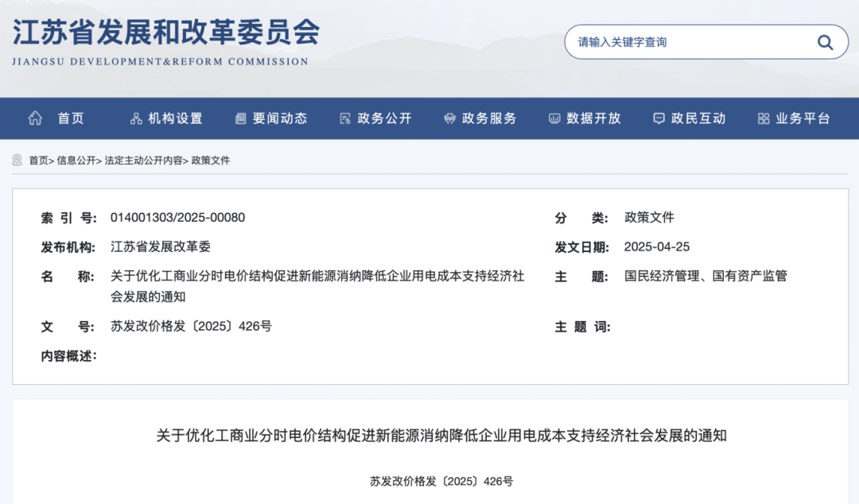
Task: Click the 数据开放 data icon
Action: [553, 118]
